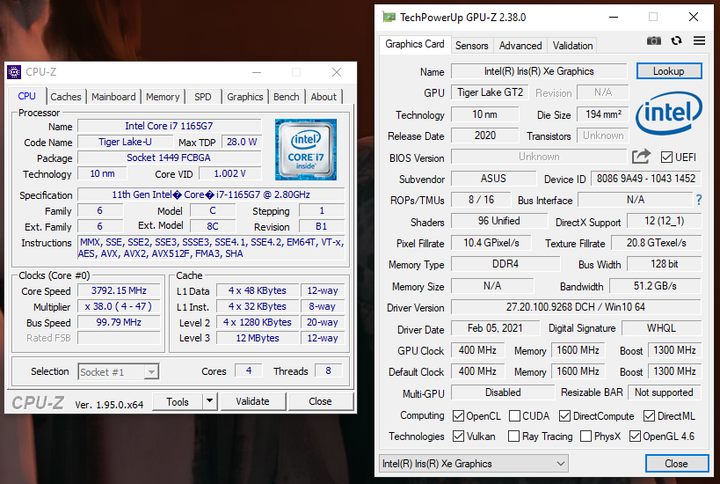Open the Advanced tab in GPU-Z

[x=520, y=45]
